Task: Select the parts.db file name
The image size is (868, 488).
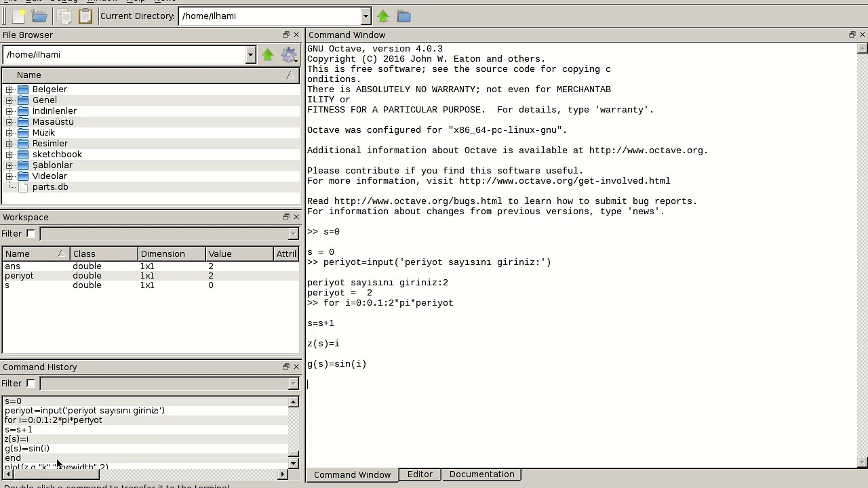Action: [50, 187]
